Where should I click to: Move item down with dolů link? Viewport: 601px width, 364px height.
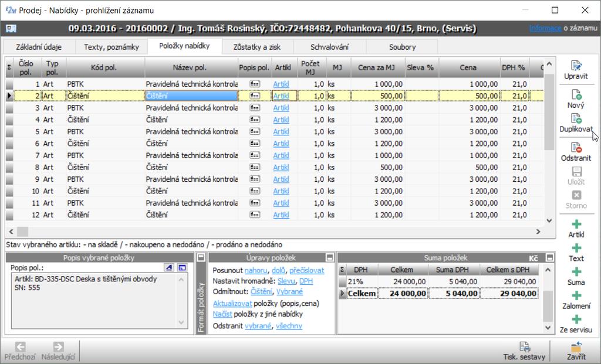pos(278,270)
